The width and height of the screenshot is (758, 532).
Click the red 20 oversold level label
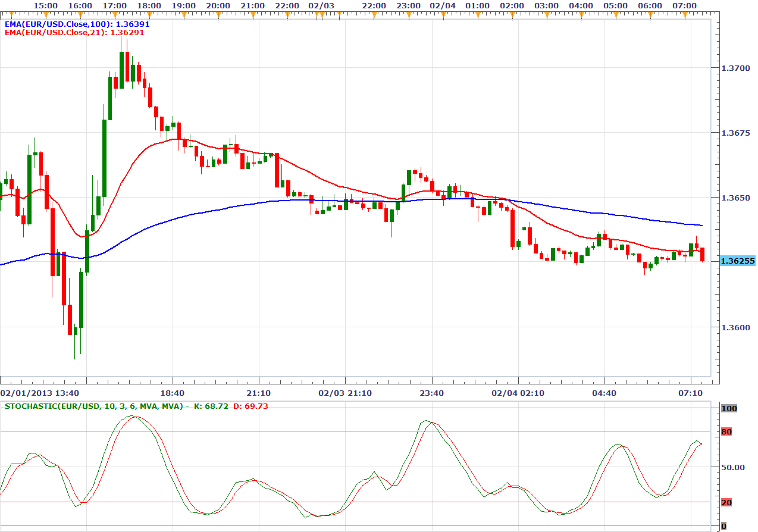point(726,502)
